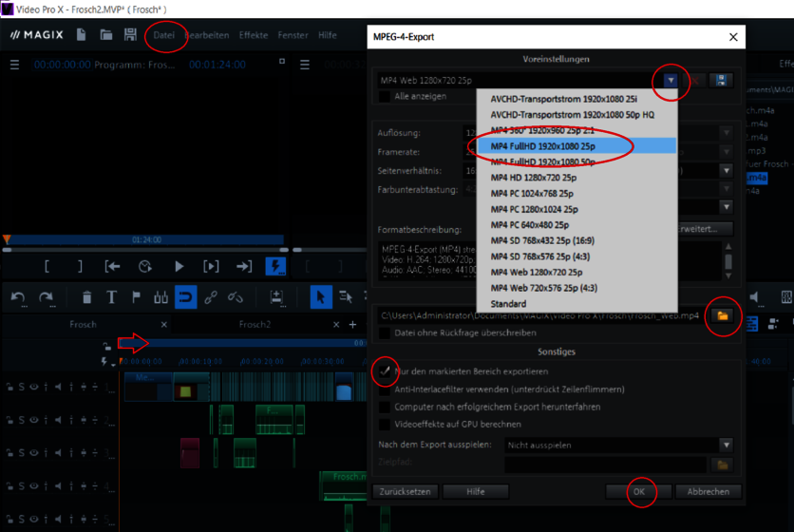Jump to range start

coord(112,267)
